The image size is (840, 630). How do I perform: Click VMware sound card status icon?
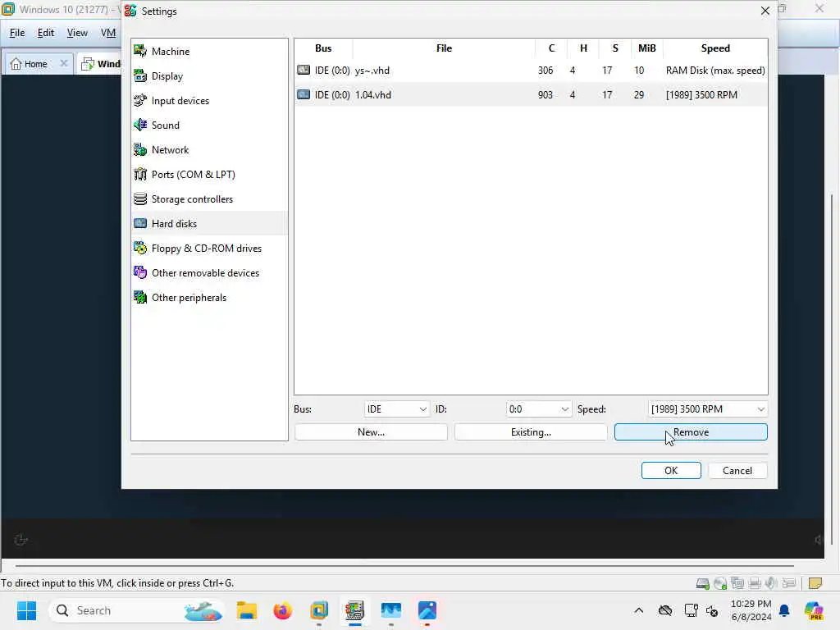(x=771, y=583)
